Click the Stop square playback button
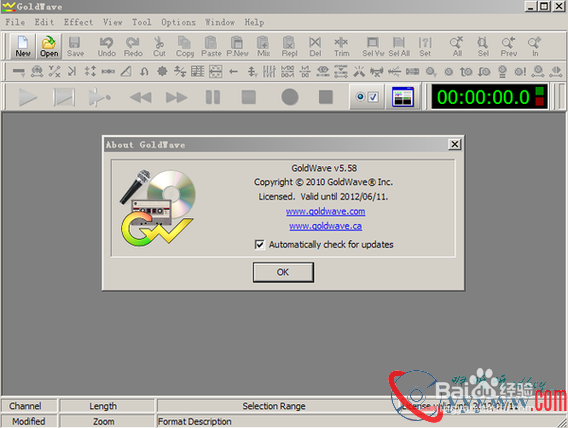Screen dimensions: 568x428 pos(249,97)
